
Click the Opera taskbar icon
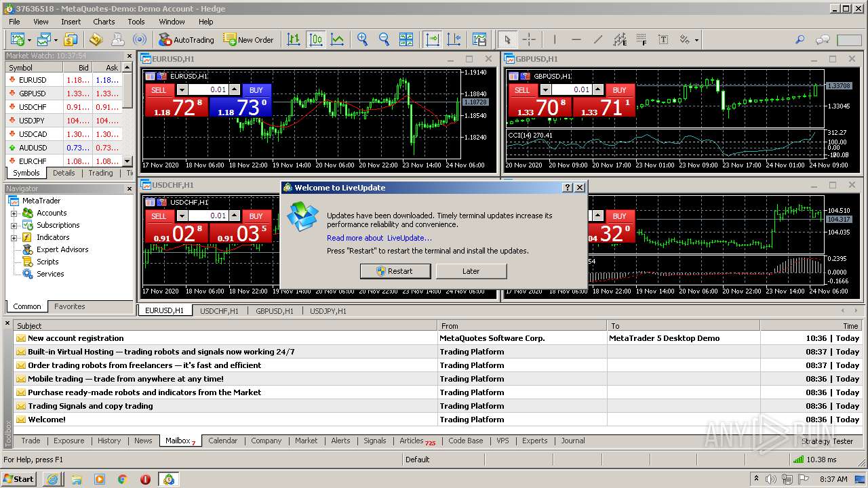(145, 479)
